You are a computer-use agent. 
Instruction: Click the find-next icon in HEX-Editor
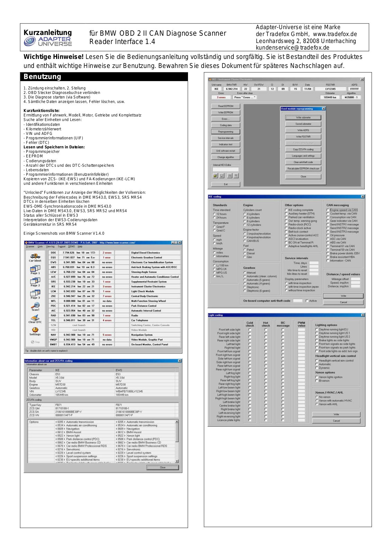point(236,176)
